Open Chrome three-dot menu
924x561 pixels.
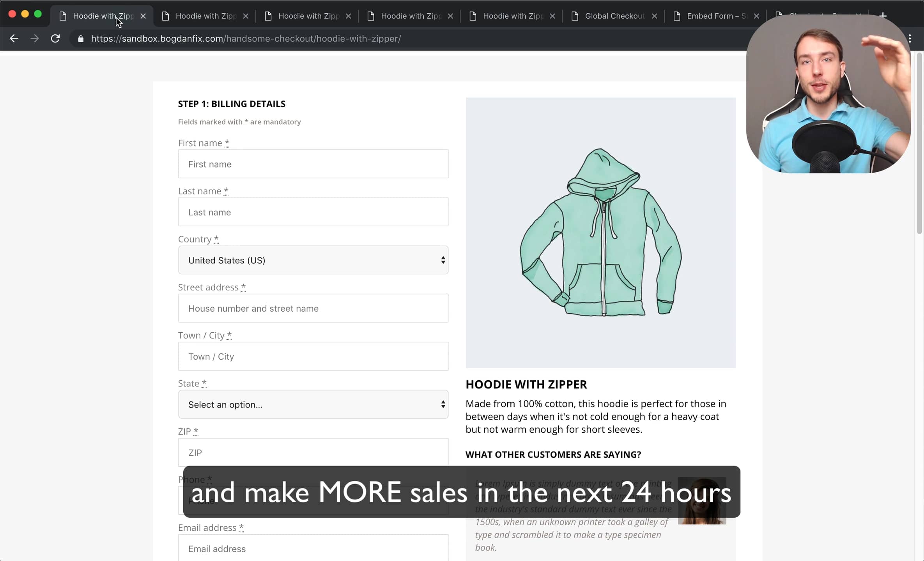pos(910,39)
